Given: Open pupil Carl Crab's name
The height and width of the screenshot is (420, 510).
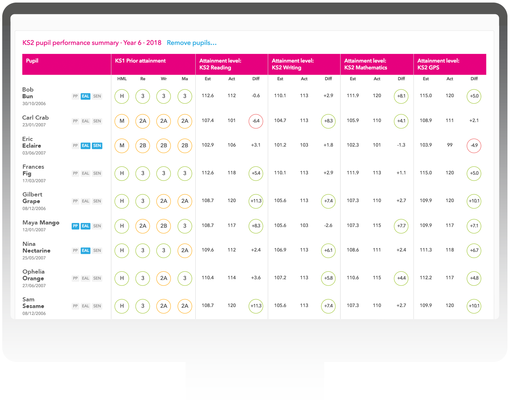Looking at the screenshot, I should coord(35,118).
